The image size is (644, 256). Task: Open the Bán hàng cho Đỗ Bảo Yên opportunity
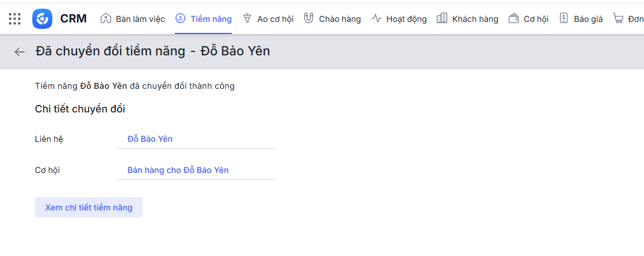click(178, 170)
